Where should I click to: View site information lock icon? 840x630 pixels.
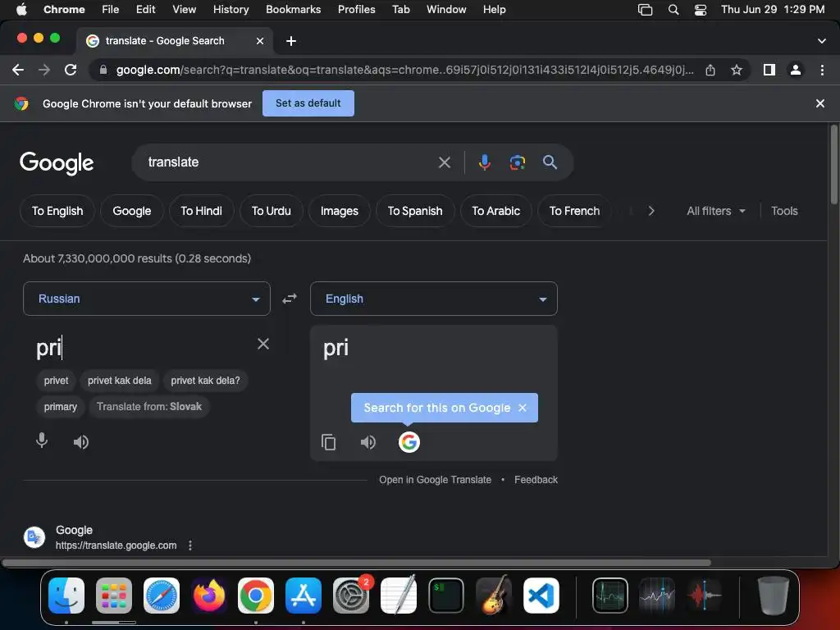click(x=103, y=70)
